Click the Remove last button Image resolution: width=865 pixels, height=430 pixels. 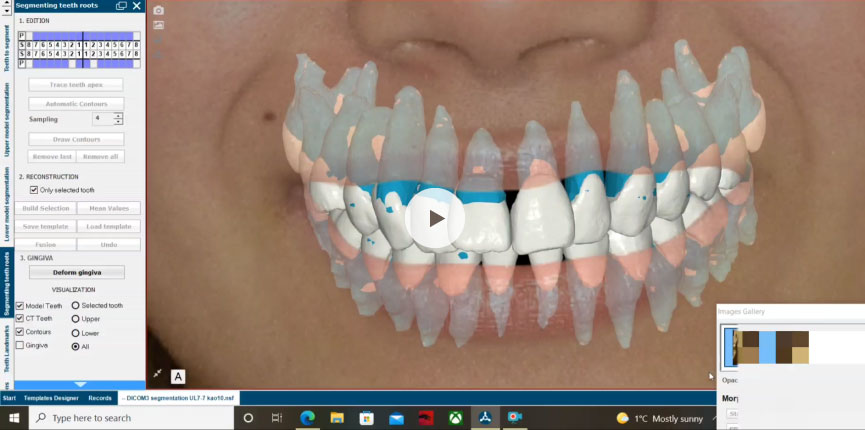coord(52,157)
